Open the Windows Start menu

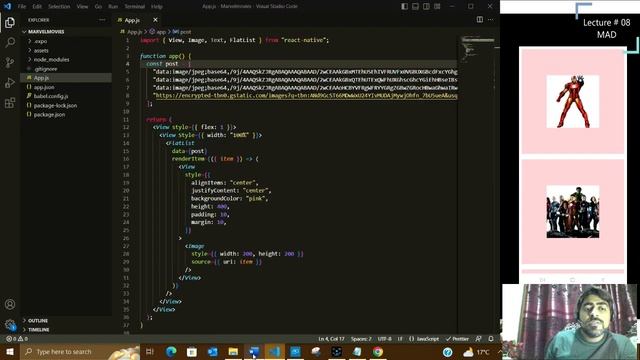10,351
